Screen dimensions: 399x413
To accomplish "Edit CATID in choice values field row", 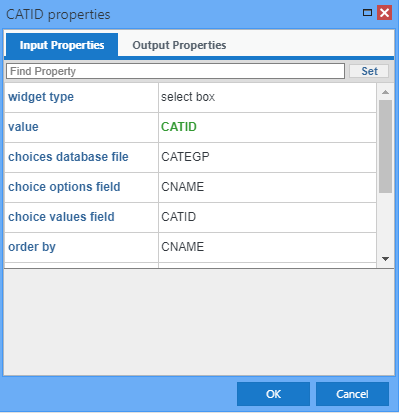I will (x=267, y=217).
